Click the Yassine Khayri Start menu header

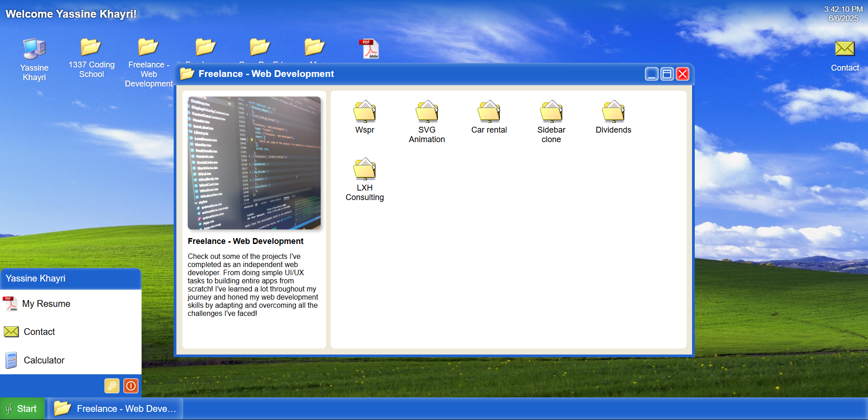tap(71, 278)
